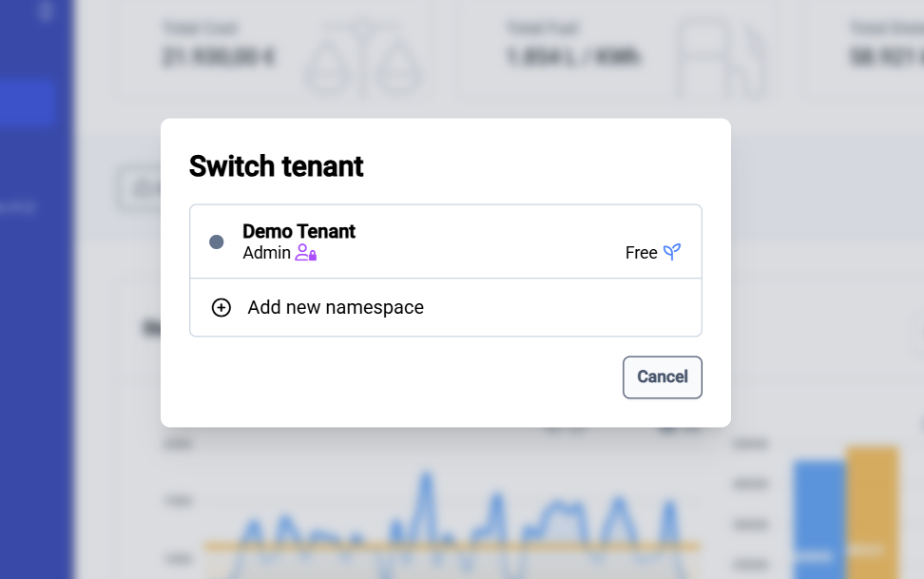Click the scales icon in Total Cost card
Viewport: 924px width, 579px height.
click(362, 57)
